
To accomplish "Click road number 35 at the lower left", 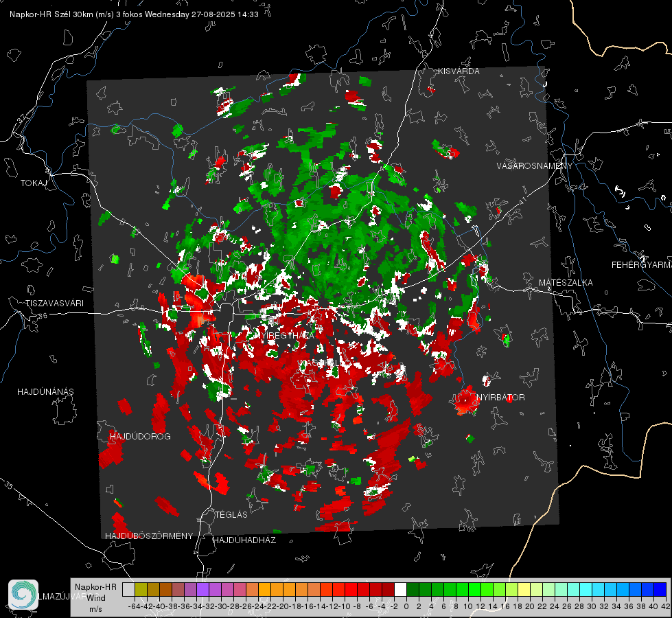I will 8,486.
